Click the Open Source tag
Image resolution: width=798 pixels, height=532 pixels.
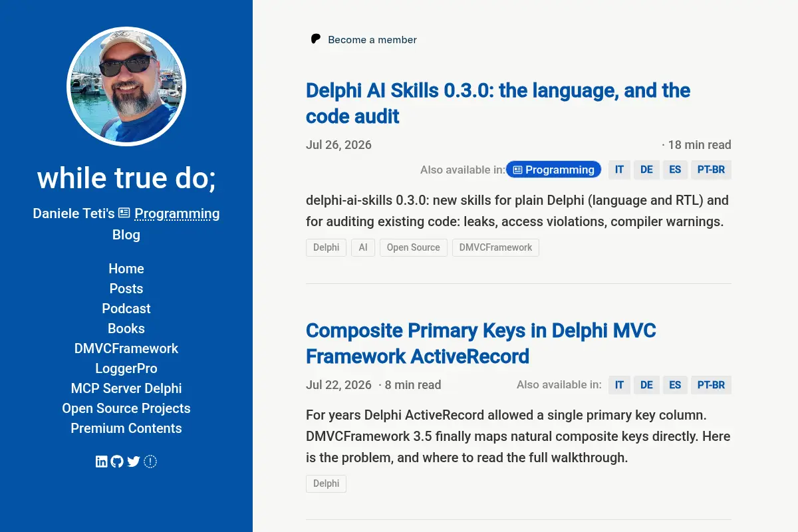[x=414, y=247]
